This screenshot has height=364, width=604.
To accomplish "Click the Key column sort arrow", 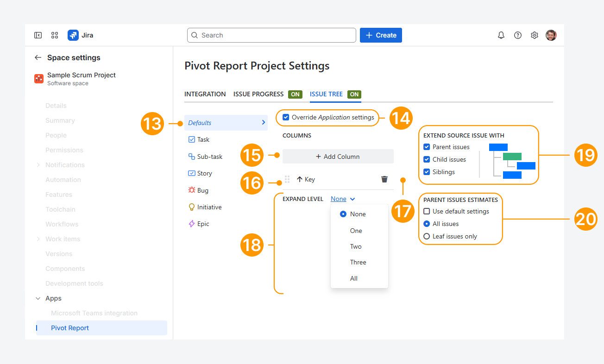I will pos(299,179).
